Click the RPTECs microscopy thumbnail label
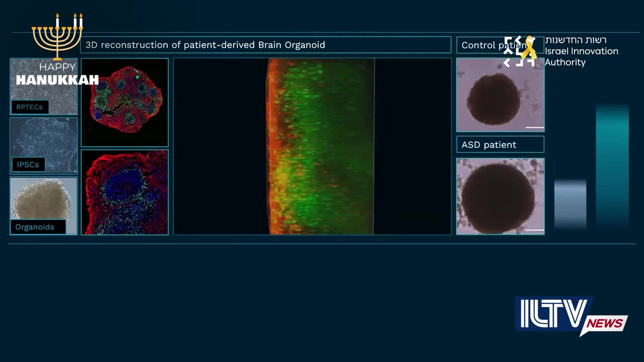This screenshot has width=644, height=362. click(30, 107)
